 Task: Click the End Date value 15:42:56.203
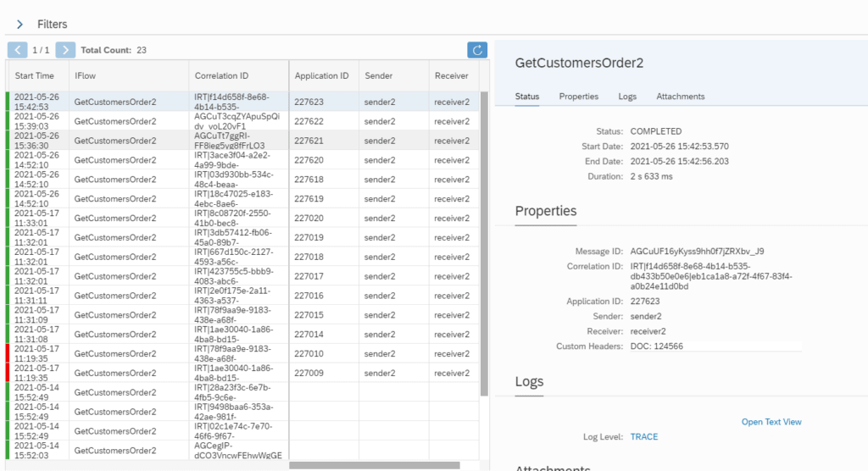coord(679,162)
